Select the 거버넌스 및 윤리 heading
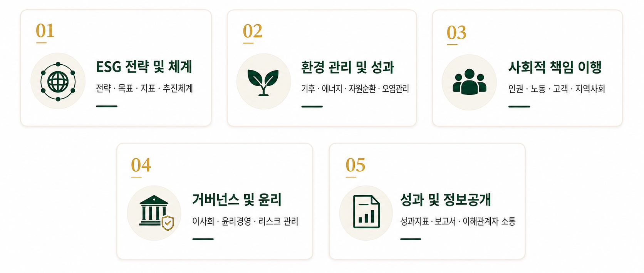This screenshot has width=644, height=273. pos(237,199)
